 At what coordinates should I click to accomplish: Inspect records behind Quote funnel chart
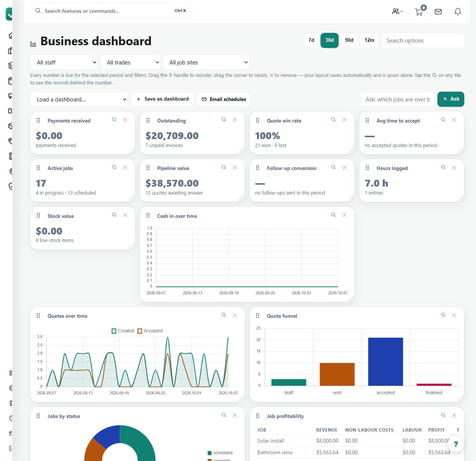coord(443,315)
